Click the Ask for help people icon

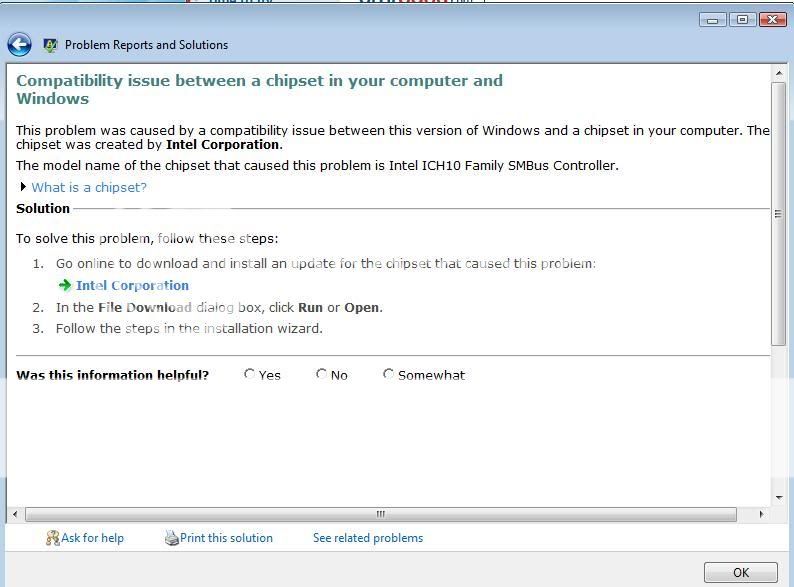52,538
